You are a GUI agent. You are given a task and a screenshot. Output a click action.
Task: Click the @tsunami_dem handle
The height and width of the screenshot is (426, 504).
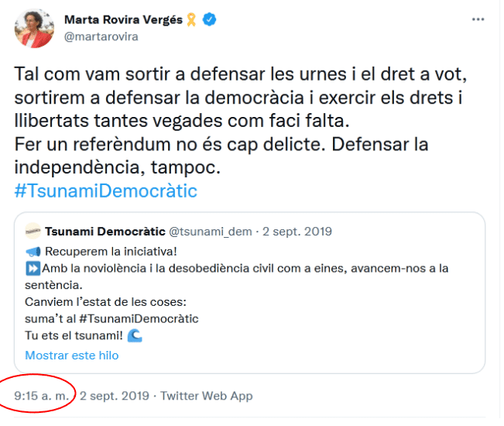click(x=211, y=231)
